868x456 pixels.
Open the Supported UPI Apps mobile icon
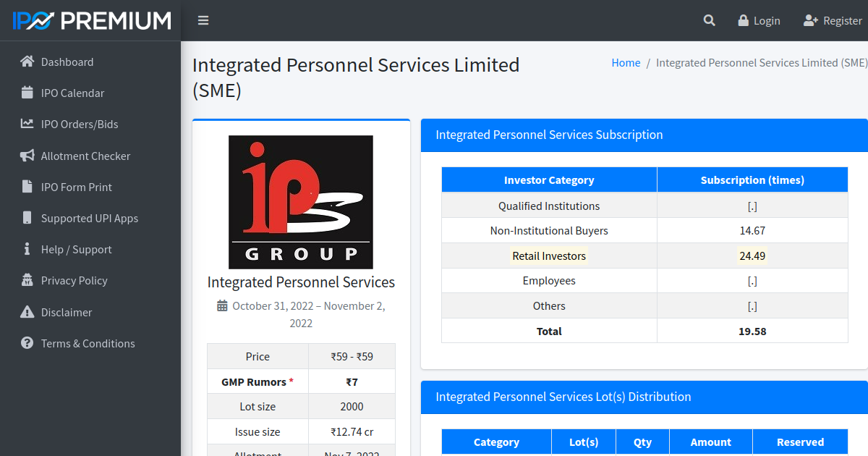[x=25, y=218]
